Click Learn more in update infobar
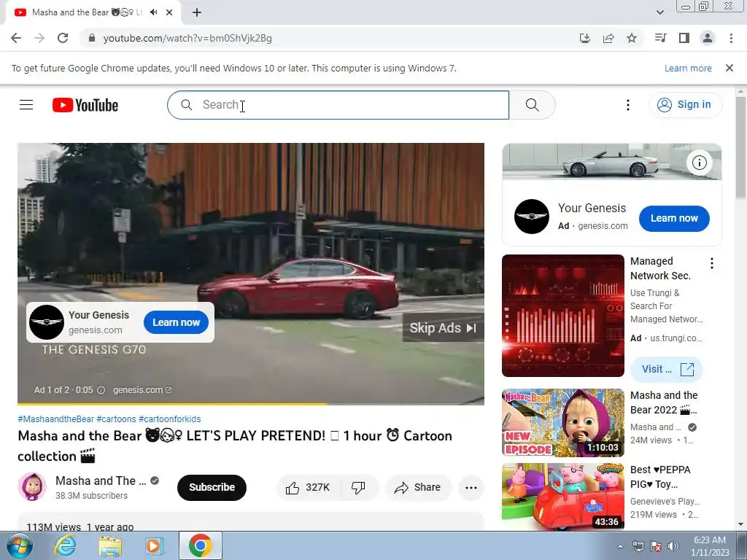This screenshot has width=747, height=560. (688, 68)
